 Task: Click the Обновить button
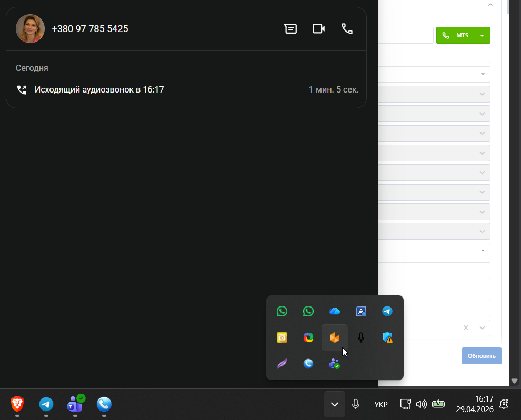point(482,356)
